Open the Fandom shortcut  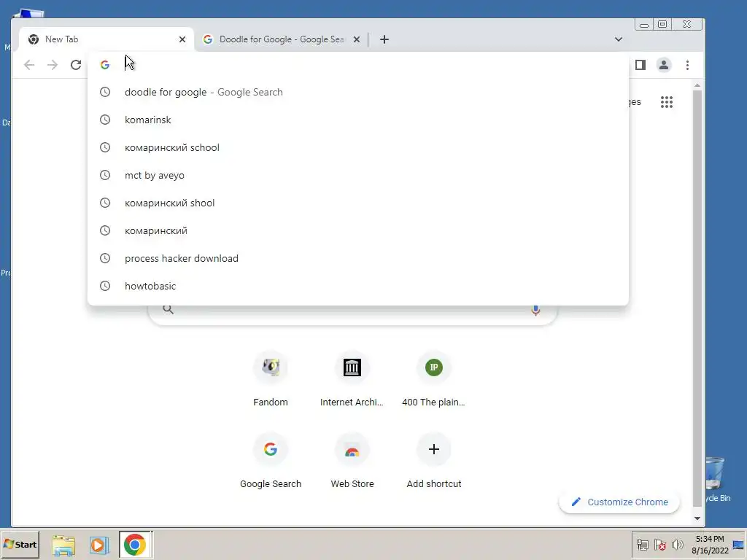tap(271, 379)
